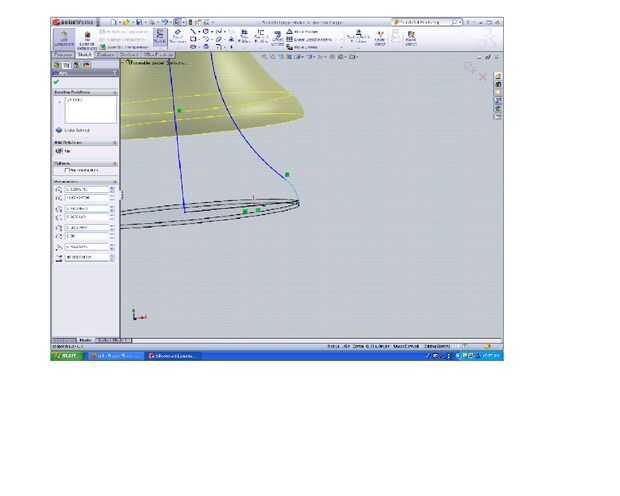620x496 pixels.
Task: Select the Circle sketch tool
Action: click(206, 32)
